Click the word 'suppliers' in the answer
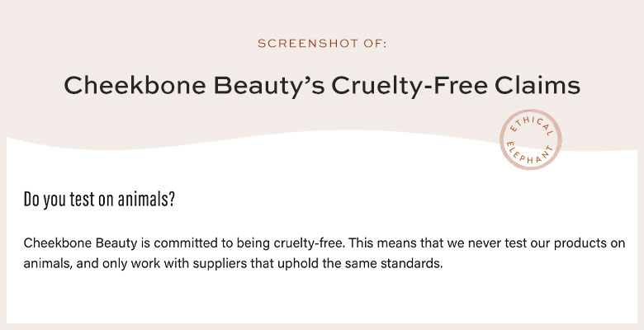 (x=220, y=264)
